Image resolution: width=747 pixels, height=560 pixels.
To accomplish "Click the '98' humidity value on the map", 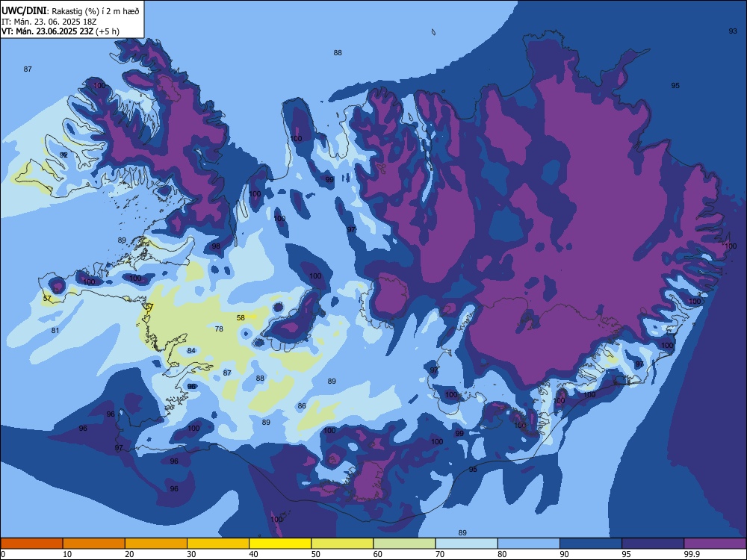I will coord(217,246).
